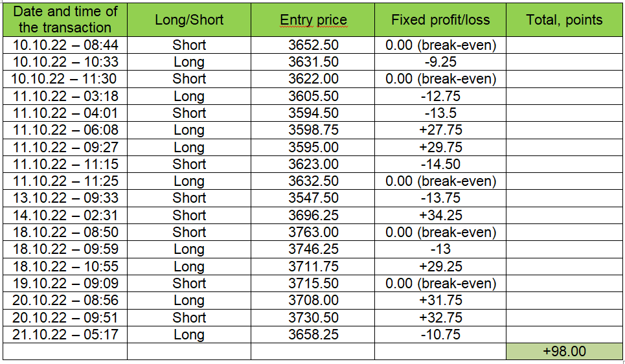
Task: Select the 'Date and time of the transaction' header
Action: 65,19
